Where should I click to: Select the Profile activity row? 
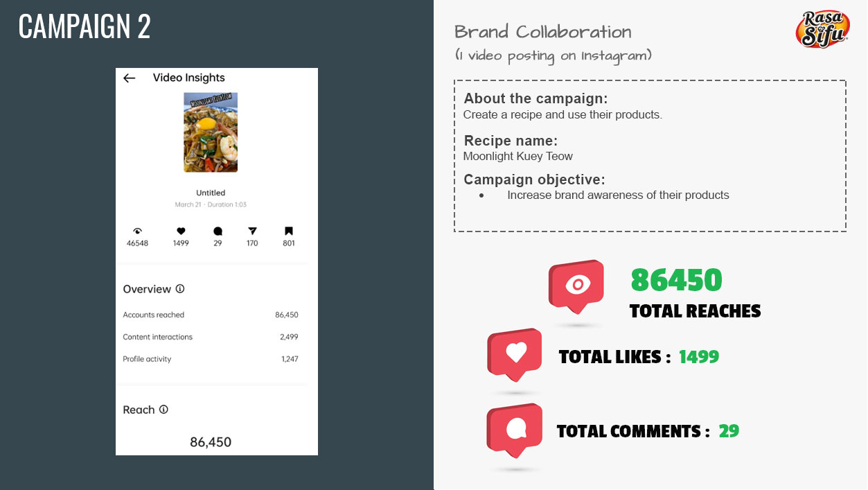pos(211,359)
